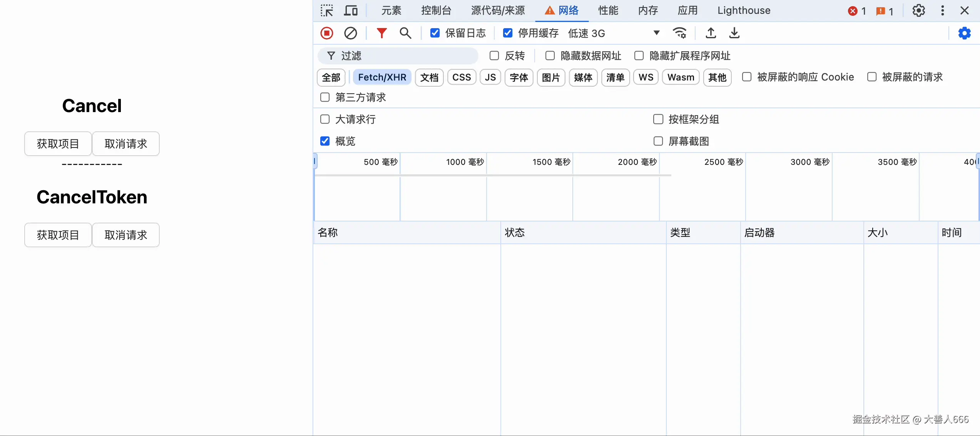Image resolution: width=980 pixels, height=436 pixels.
Task: Clear the network log
Action: point(350,33)
